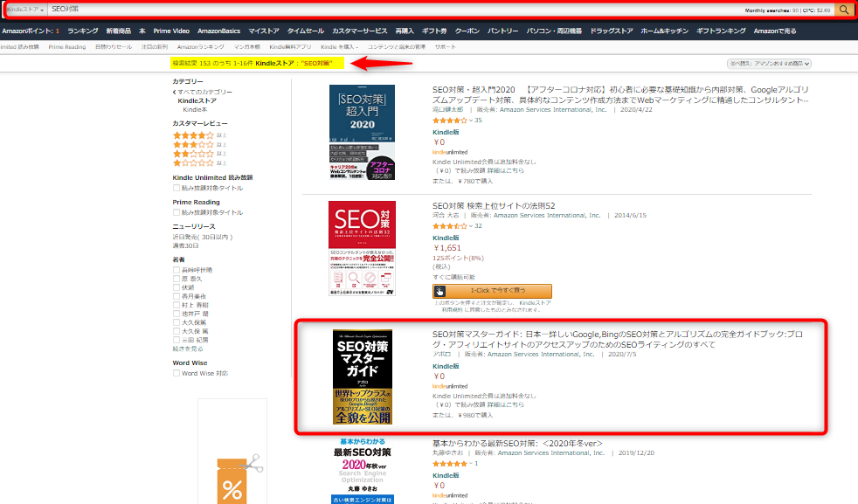The height and width of the screenshot is (504, 858).
Task: Click 35 reviews count link
Action: click(478, 121)
